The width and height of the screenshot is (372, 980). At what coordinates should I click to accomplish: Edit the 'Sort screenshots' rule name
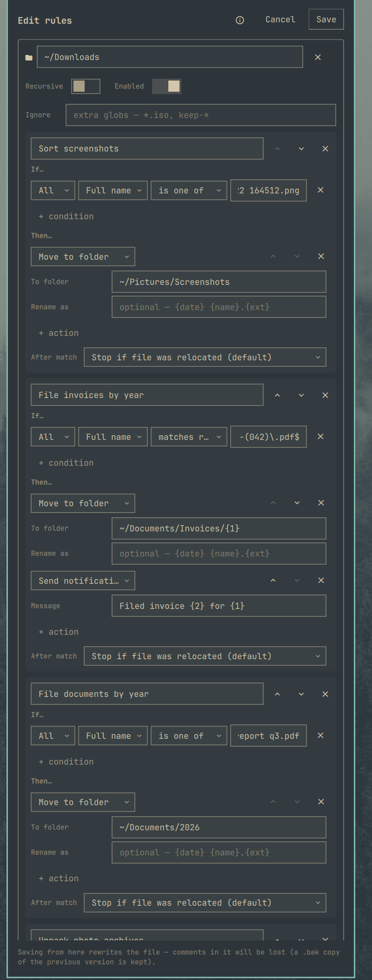pyautogui.click(x=147, y=149)
